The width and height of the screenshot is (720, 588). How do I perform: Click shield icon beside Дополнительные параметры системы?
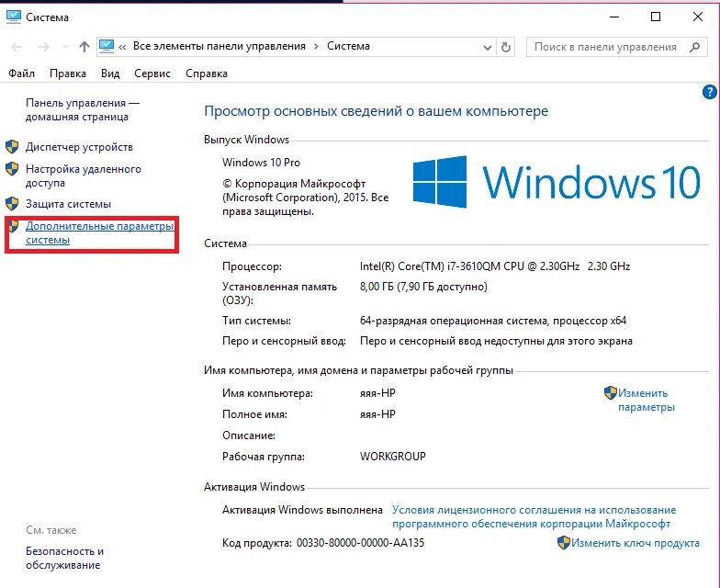[x=13, y=226]
